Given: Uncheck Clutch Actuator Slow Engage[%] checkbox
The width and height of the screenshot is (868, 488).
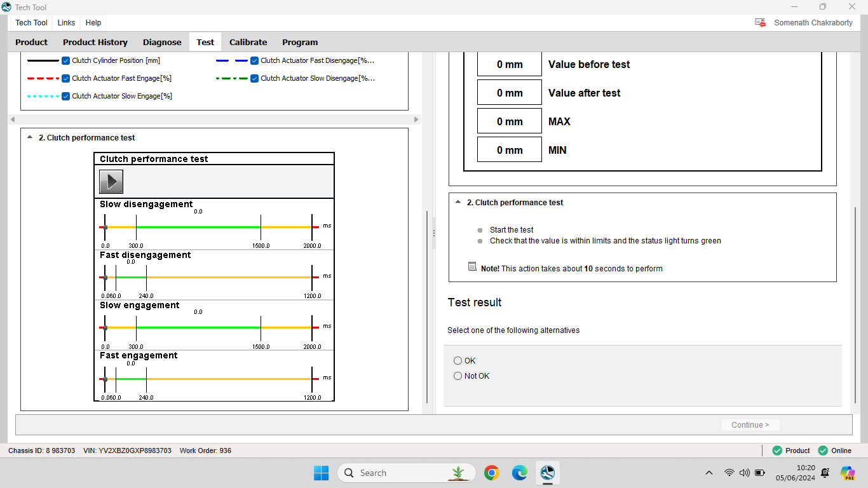Looking at the screenshot, I should click(66, 96).
